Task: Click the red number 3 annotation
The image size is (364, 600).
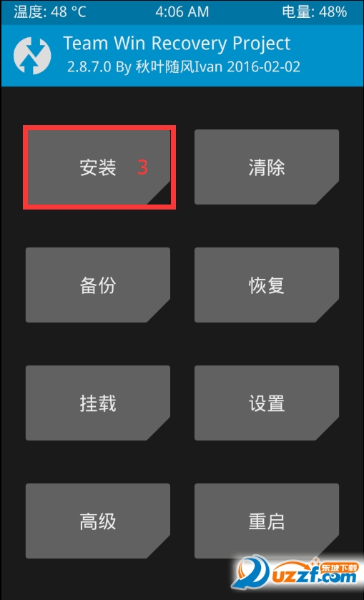Action: tap(142, 167)
